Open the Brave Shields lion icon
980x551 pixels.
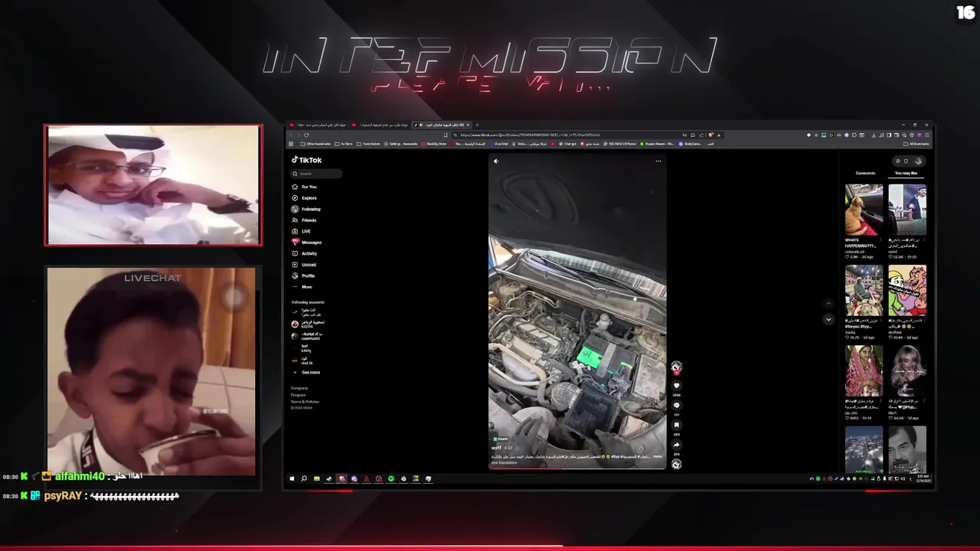tap(711, 135)
